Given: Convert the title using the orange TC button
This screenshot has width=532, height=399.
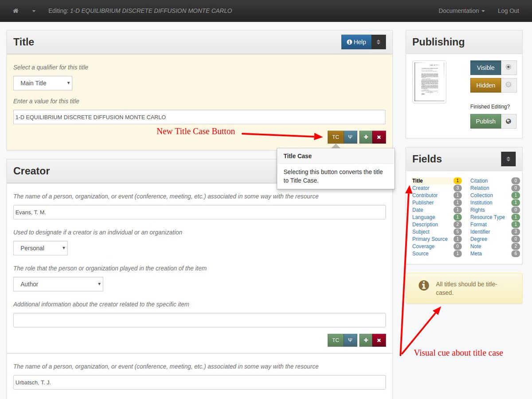Looking at the screenshot, I should 336,137.
